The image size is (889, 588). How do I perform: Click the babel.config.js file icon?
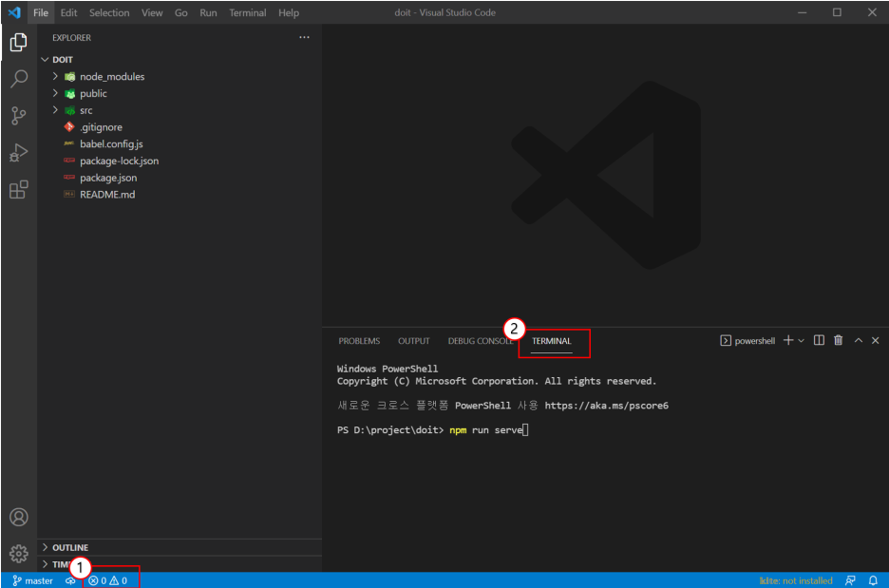click(69, 142)
